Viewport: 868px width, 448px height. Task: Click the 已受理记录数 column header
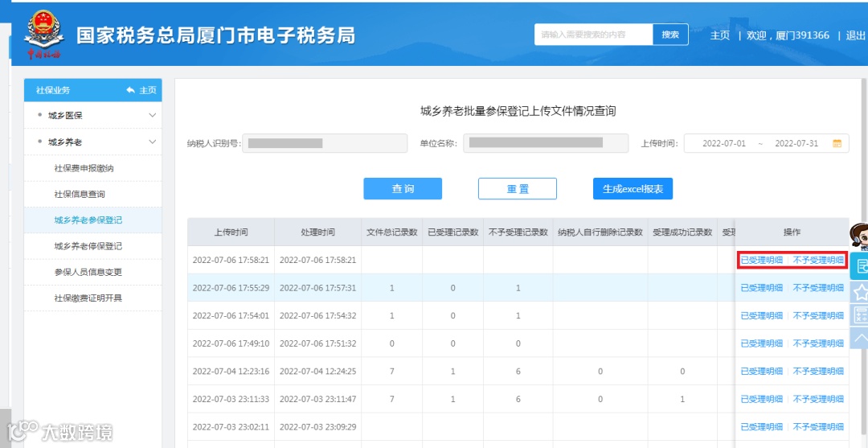tap(452, 232)
